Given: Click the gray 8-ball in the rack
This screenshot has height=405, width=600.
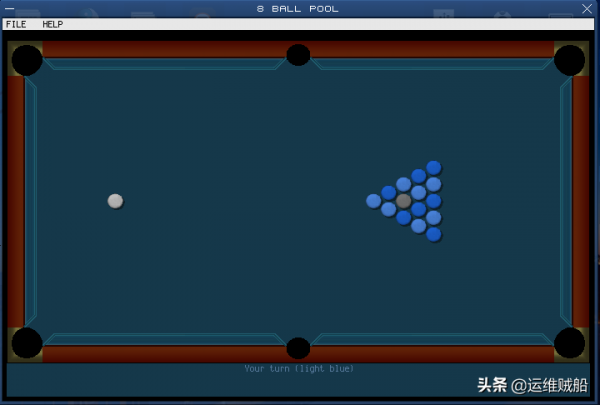Looking at the screenshot, I should 404,201.
